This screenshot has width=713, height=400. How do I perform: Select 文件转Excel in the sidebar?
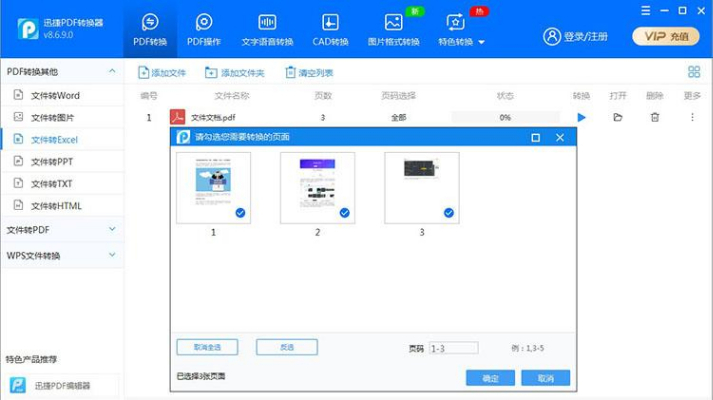coord(62,140)
